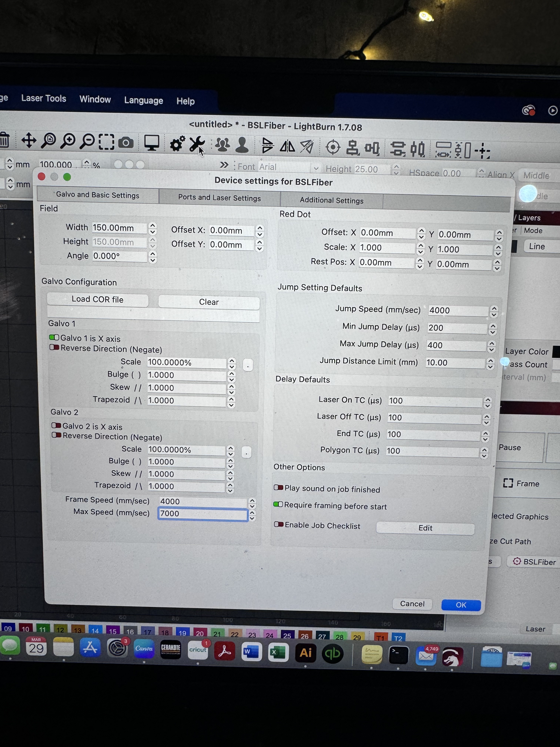Open QuickBooks in the Dock
The image size is (560, 747).
pos(332,653)
